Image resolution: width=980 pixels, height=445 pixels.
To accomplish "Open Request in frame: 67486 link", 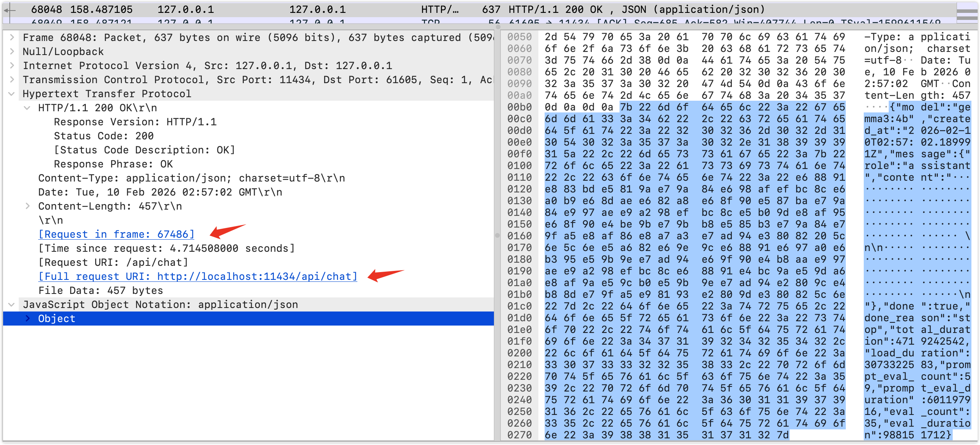I will (116, 234).
